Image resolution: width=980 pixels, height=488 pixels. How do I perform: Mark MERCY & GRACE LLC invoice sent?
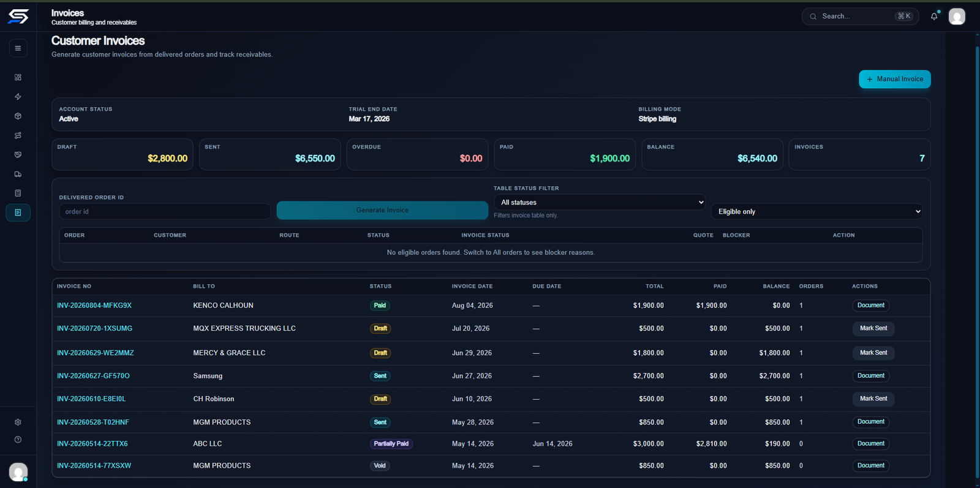(873, 353)
